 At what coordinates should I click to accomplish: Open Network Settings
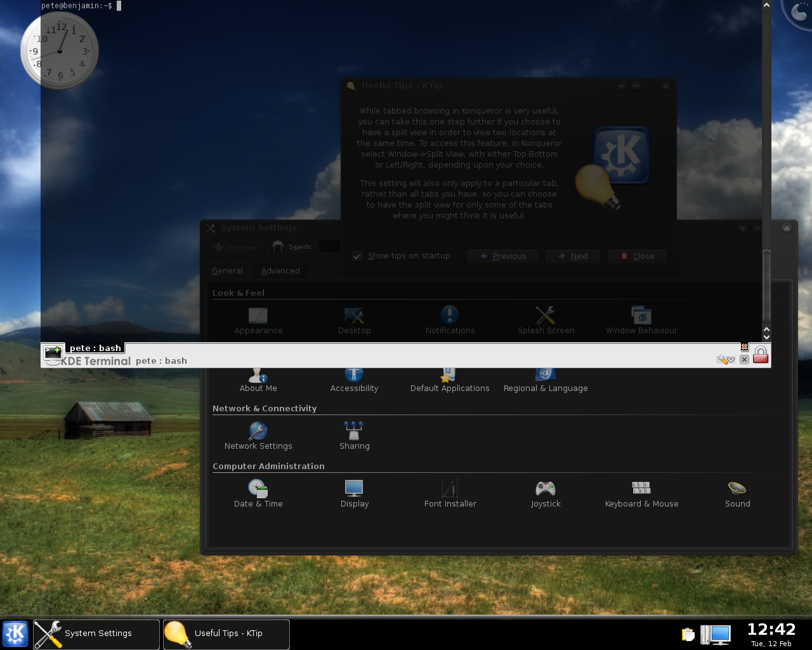pyautogui.click(x=258, y=436)
